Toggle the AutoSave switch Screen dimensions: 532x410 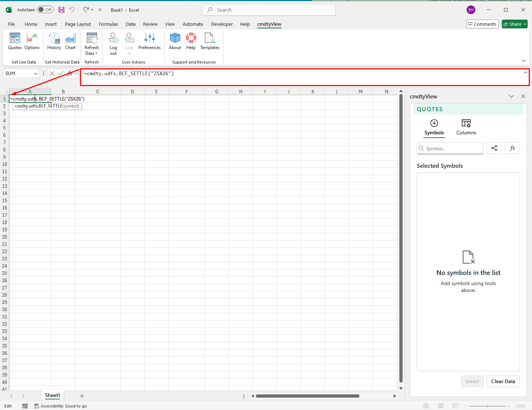pyautogui.click(x=45, y=10)
